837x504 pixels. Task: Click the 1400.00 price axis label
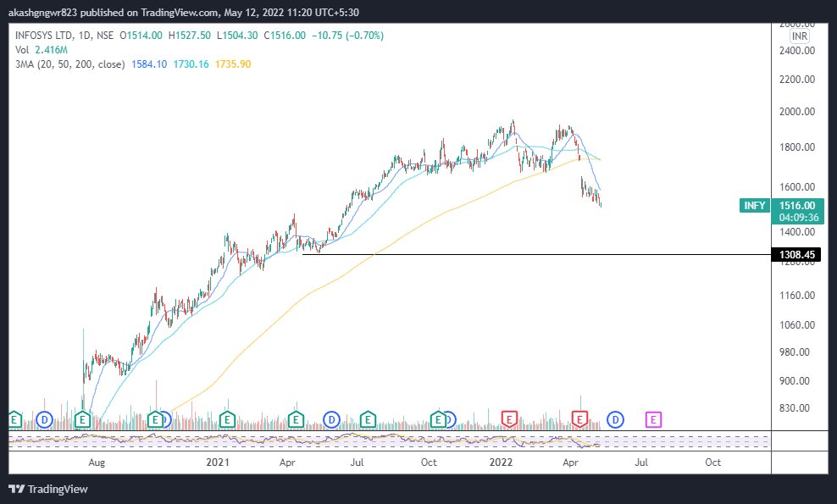click(x=797, y=232)
